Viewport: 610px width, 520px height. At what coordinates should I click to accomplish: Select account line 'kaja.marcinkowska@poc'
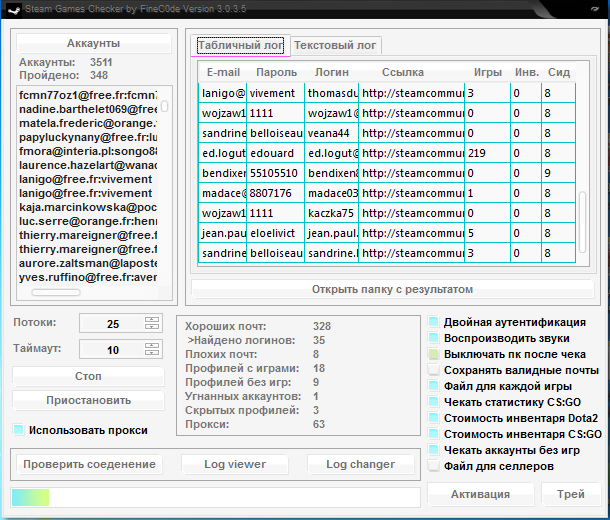click(88, 207)
